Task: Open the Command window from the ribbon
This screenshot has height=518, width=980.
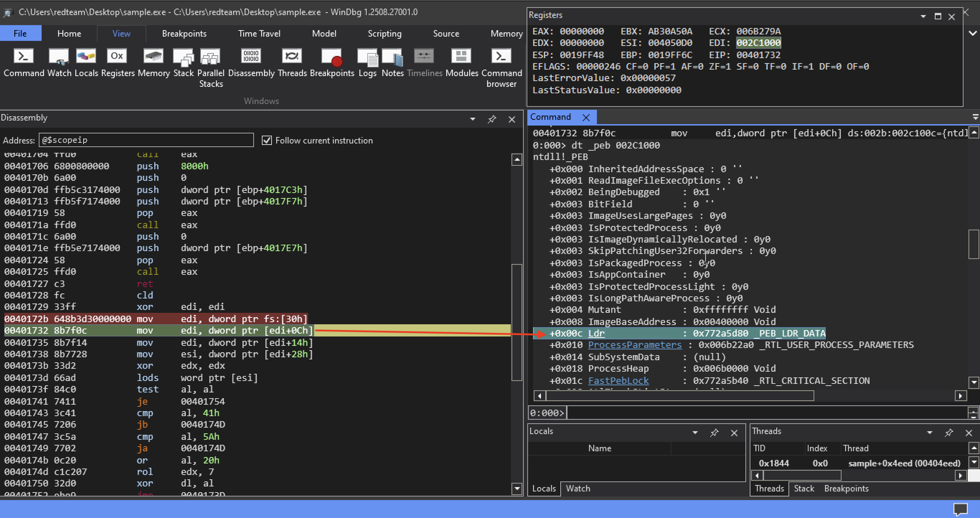Action: pyautogui.click(x=24, y=62)
